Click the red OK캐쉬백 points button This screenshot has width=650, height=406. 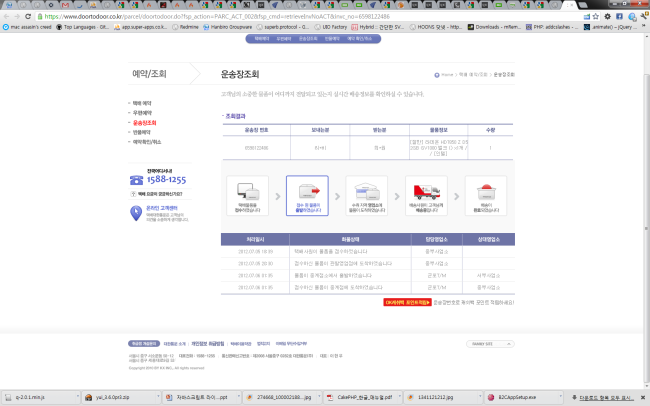[x=407, y=300]
